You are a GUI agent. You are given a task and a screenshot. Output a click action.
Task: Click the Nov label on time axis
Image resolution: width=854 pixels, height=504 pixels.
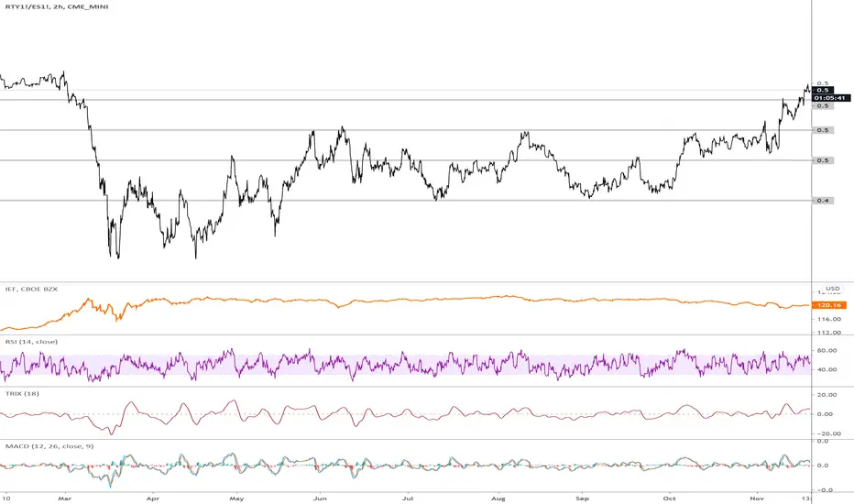coord(757,498)
